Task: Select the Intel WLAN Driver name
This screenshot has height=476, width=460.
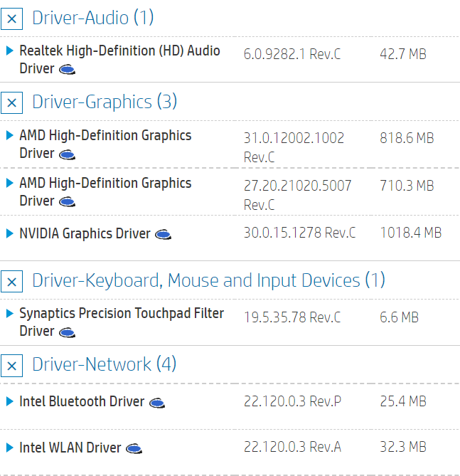Action: click(70, 448)
